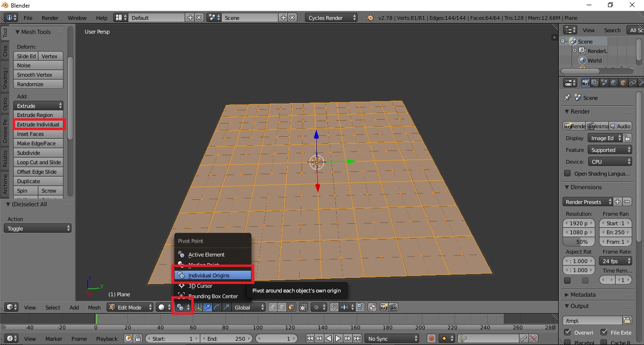Toggle limit selection to visible icon
The height and width of the screenshot is (345, 644).
(x=304, y=307)
